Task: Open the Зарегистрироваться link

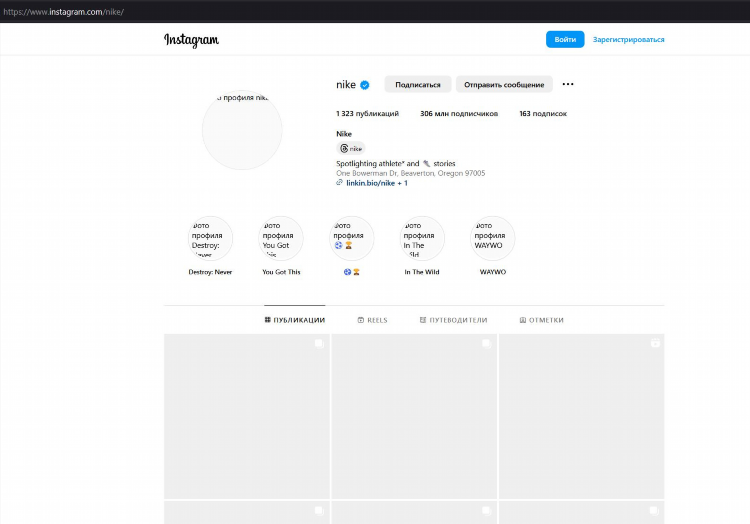Action: click(x=629, y=40)
